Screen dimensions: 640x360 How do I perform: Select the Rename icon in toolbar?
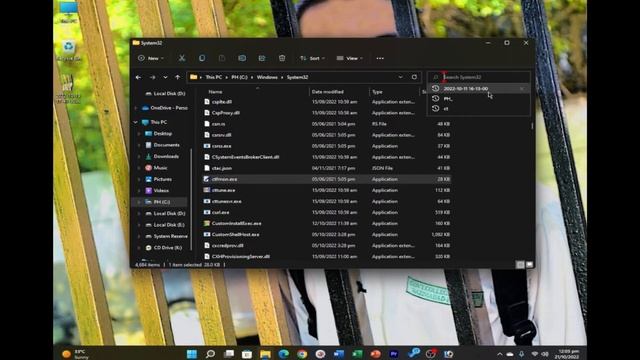[242, 58]
